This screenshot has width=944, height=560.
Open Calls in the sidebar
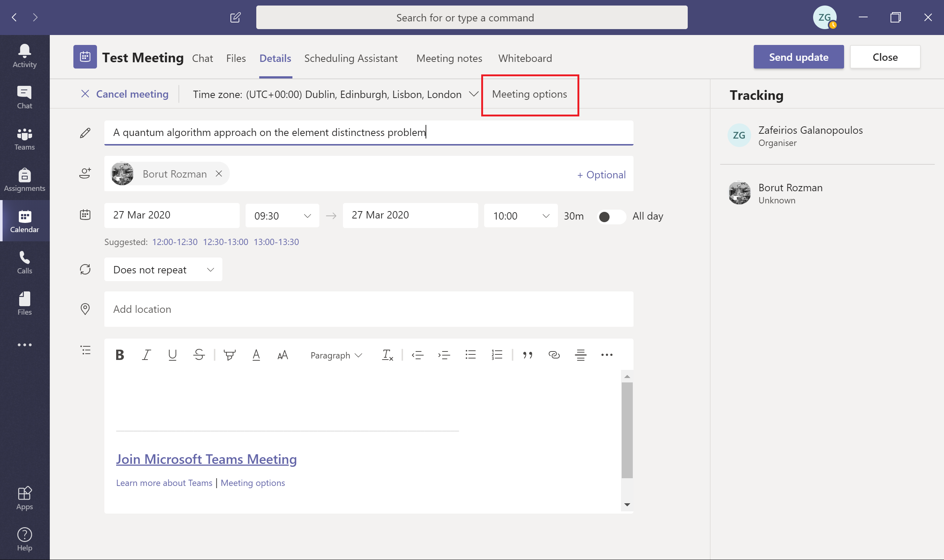(x=25, y=262)
